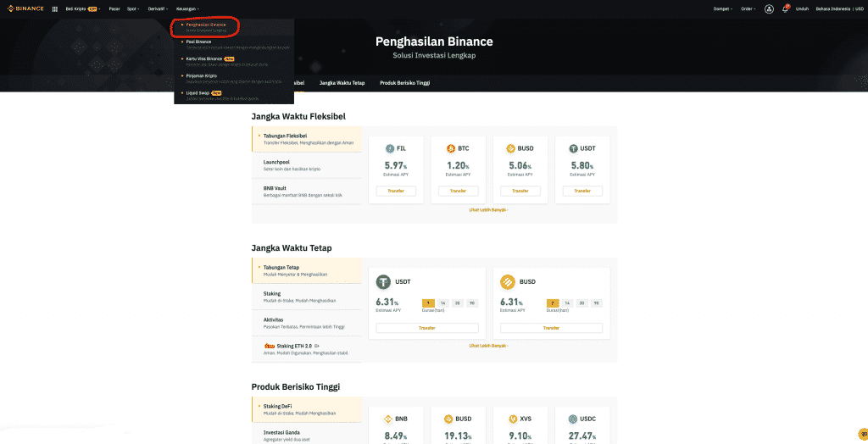Click the Binance logo in header
This screenshot has height=444, width=868.
point(25,8)
